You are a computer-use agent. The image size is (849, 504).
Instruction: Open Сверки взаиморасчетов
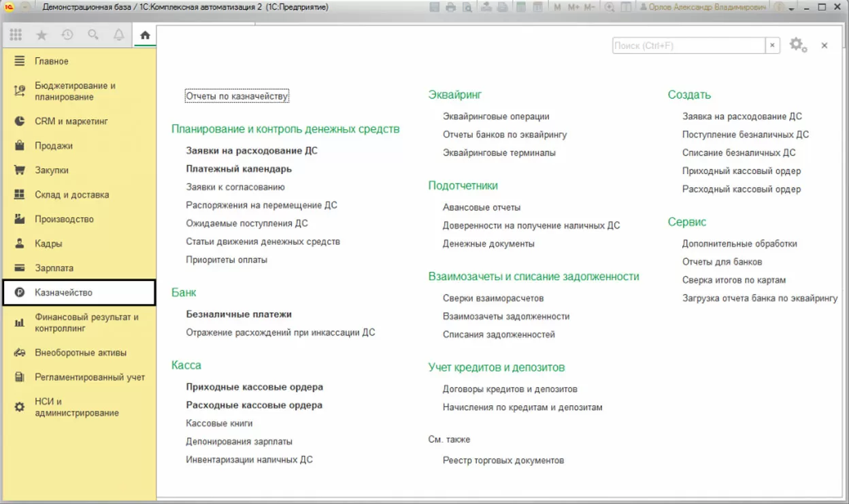tap(493, 298)
